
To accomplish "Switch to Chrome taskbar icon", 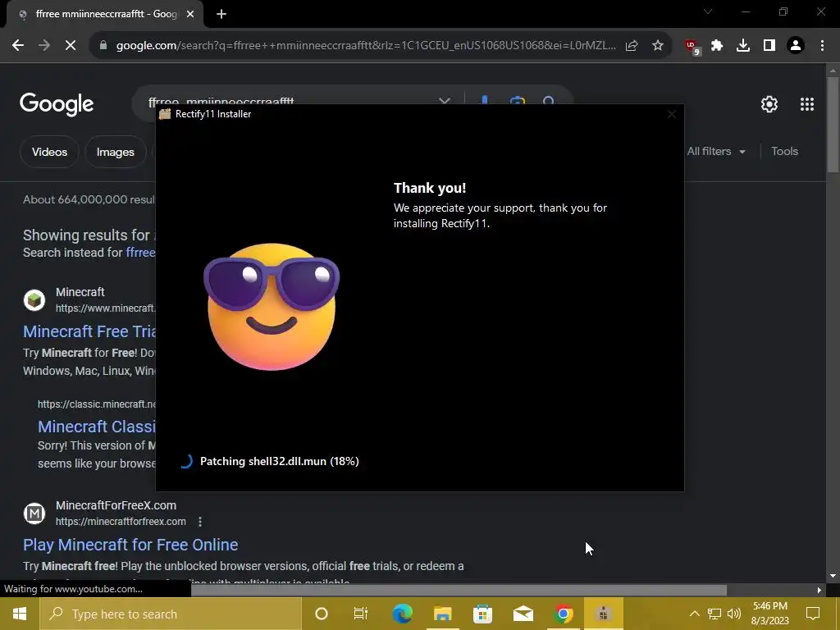I will pos(563,614).
